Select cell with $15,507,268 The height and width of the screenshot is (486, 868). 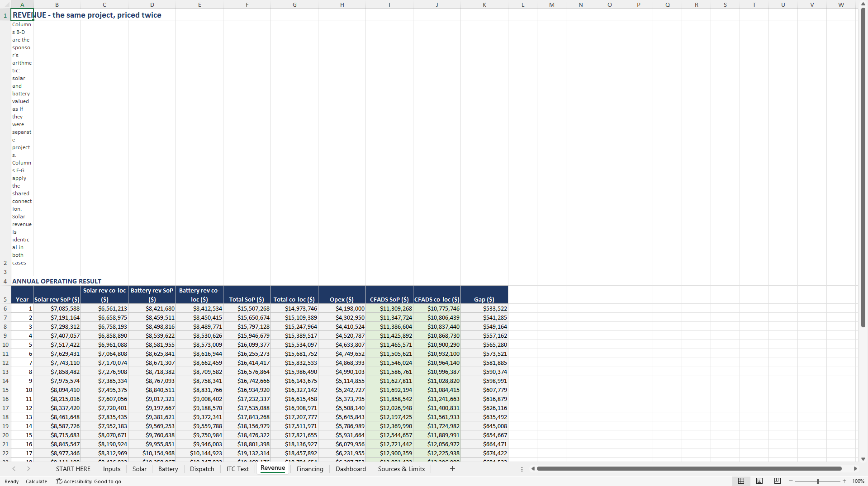247,308
